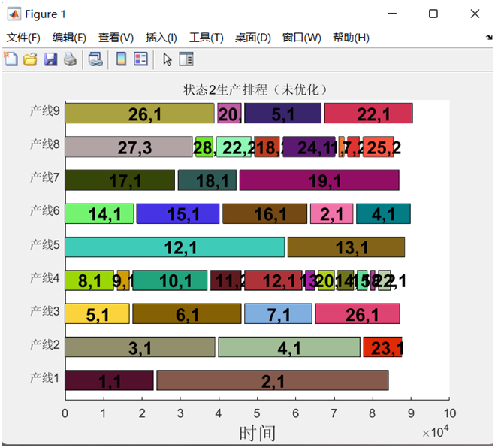This screenshot has height=448, width=495.
Task: Click the y-axis label 产线5
Action: pos(44,244)
